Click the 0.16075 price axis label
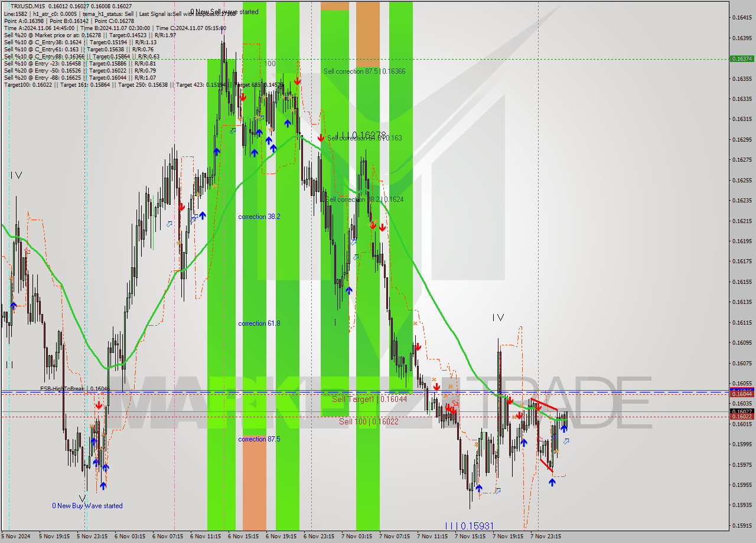Image resolution: width=756 pixels, height=543 pixels. 742,363
